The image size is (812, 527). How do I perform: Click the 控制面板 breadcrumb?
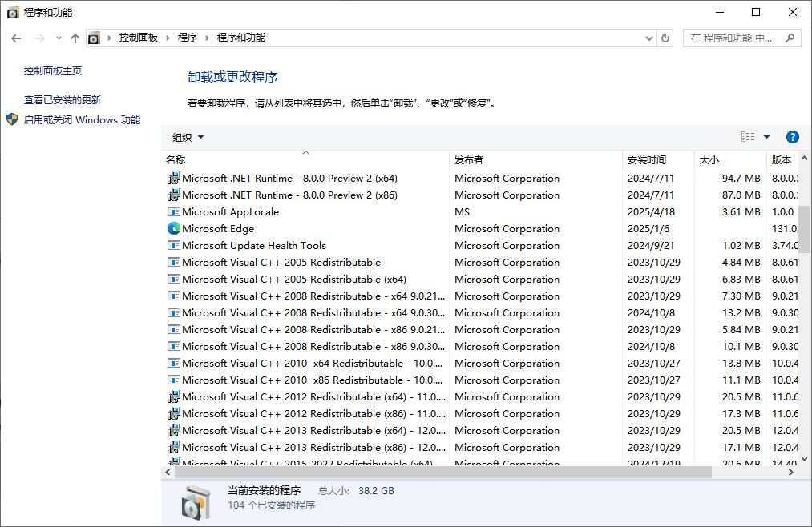138,37
